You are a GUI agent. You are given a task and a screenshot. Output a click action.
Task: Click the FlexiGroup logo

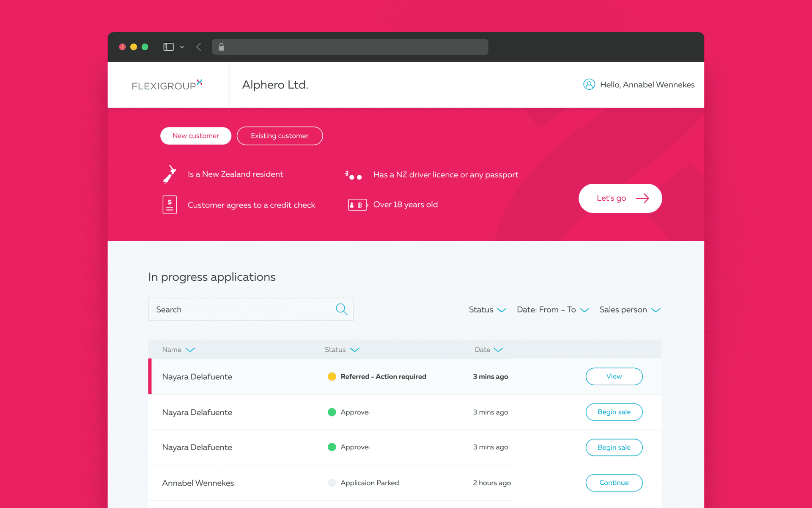167,85
